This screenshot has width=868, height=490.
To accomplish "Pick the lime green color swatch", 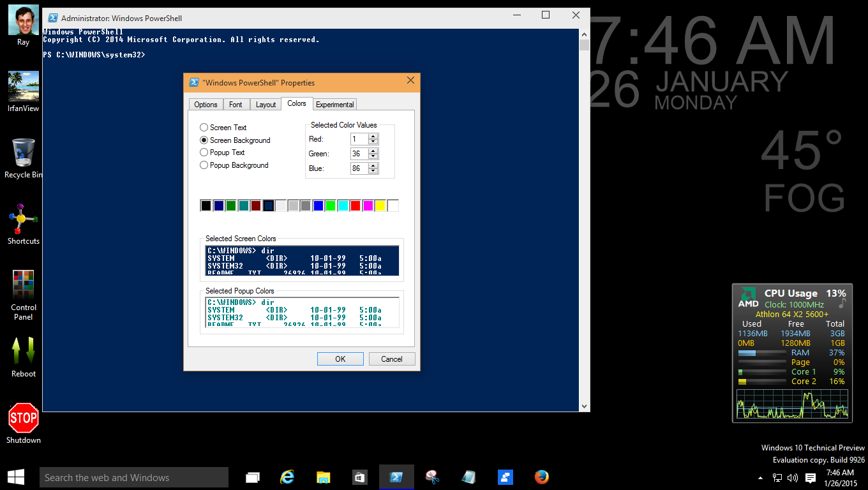I will pyautogui.click(x=331, y=205).
